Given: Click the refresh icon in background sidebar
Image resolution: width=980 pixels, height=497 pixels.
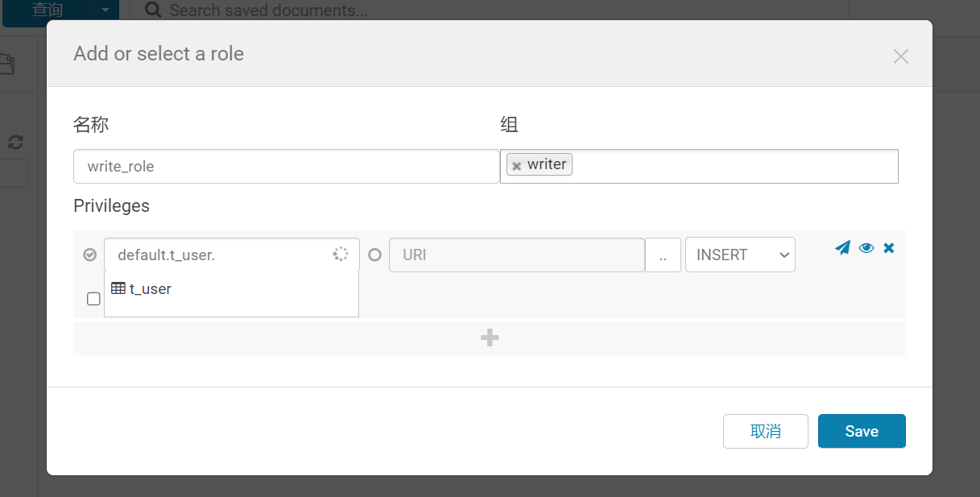Looking at the screenshot, I should [x=15, y=143].
